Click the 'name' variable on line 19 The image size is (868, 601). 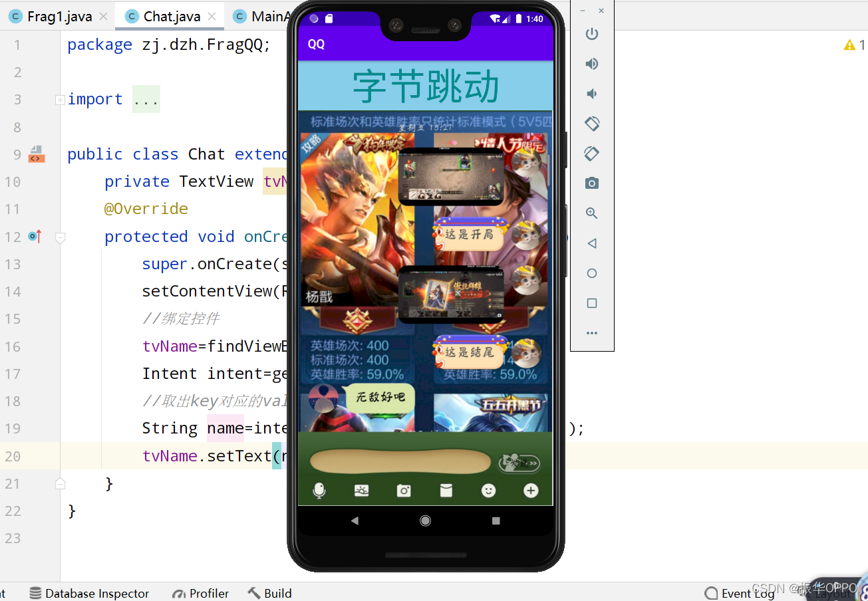pos(225,428)
